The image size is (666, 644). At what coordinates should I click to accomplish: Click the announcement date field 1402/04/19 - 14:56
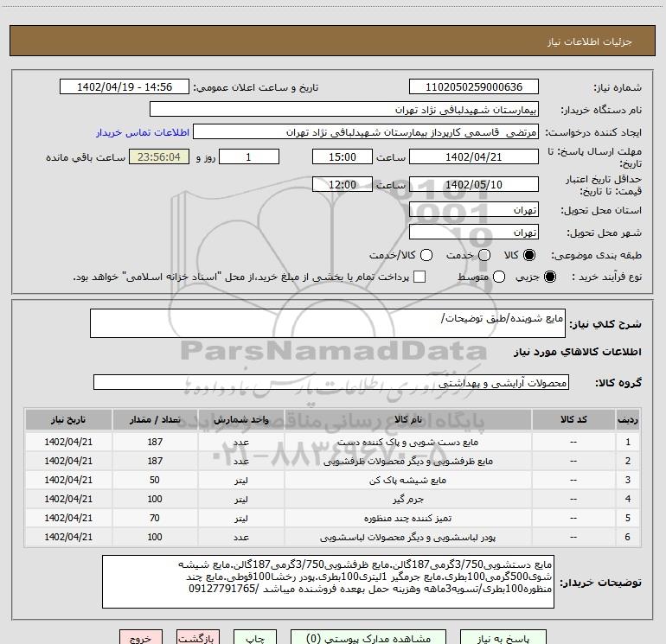125,87
